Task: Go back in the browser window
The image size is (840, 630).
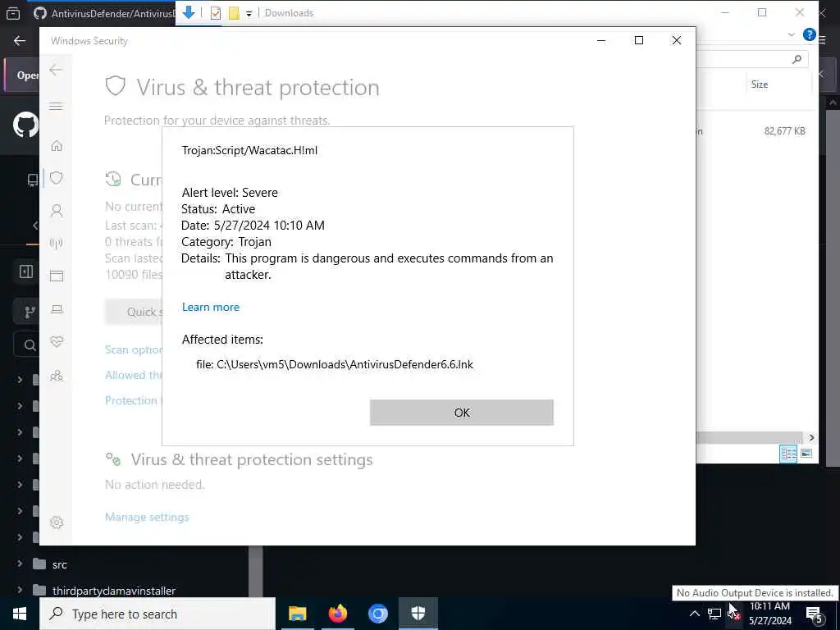Action: (x=20, y=41)
